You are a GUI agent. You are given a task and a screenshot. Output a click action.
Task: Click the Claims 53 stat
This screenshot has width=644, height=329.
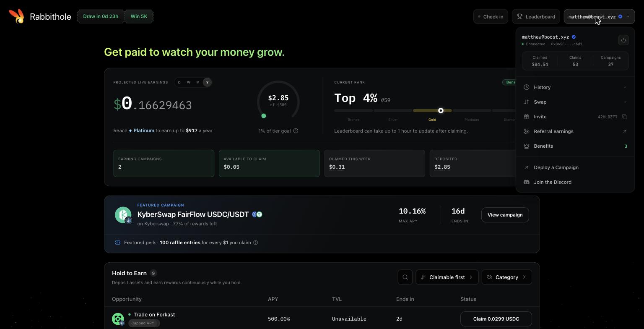pos(575,61)
